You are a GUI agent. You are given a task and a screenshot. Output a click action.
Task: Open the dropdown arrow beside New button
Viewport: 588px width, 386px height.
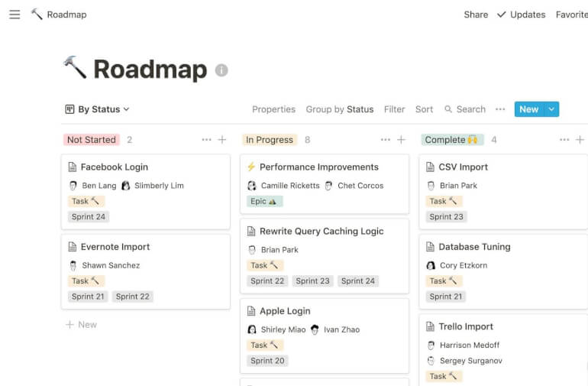tap(551, 109)
